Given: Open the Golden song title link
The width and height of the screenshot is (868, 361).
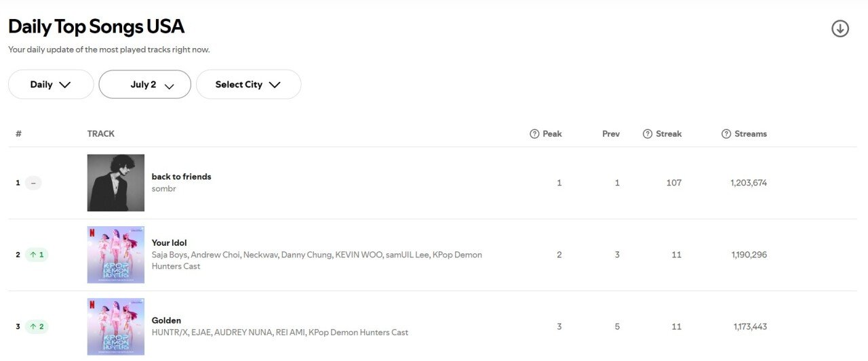Looking at the screenshot, I should pos(166,320).
